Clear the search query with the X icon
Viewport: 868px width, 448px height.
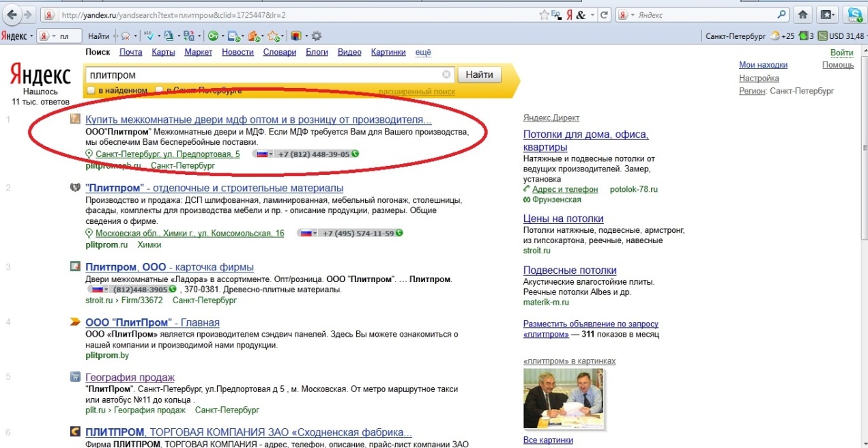point(446,74)
